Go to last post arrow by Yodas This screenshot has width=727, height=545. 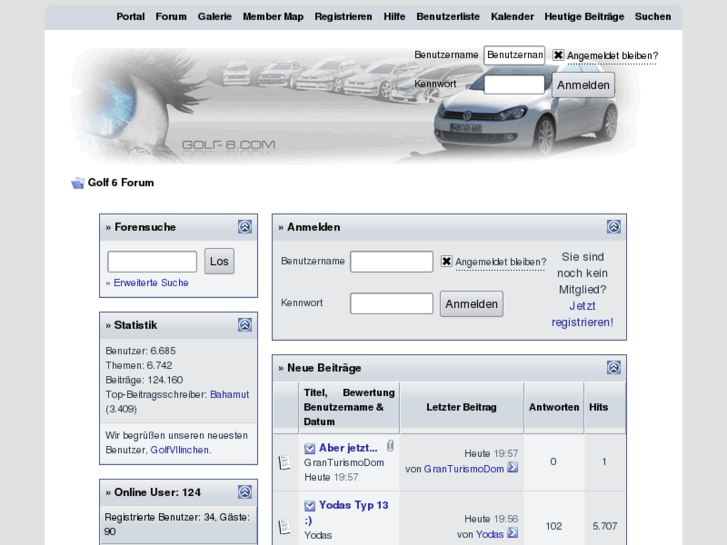pos(512,533)
